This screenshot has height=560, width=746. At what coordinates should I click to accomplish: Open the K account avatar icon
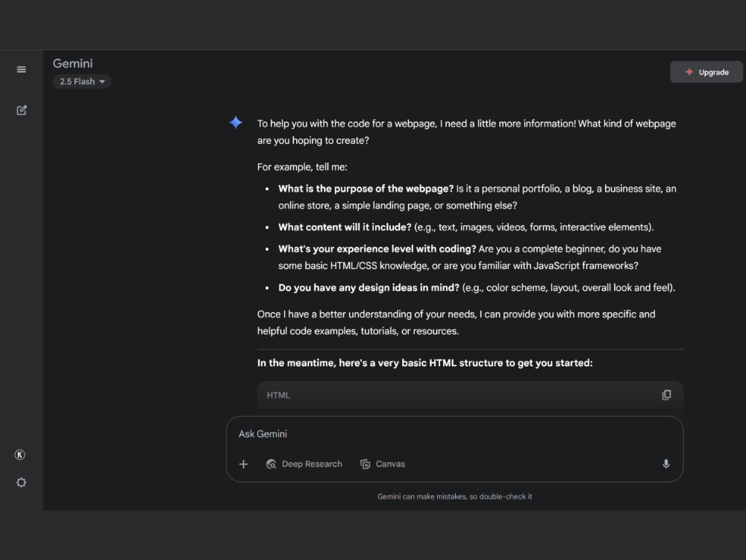pos(20,455)
